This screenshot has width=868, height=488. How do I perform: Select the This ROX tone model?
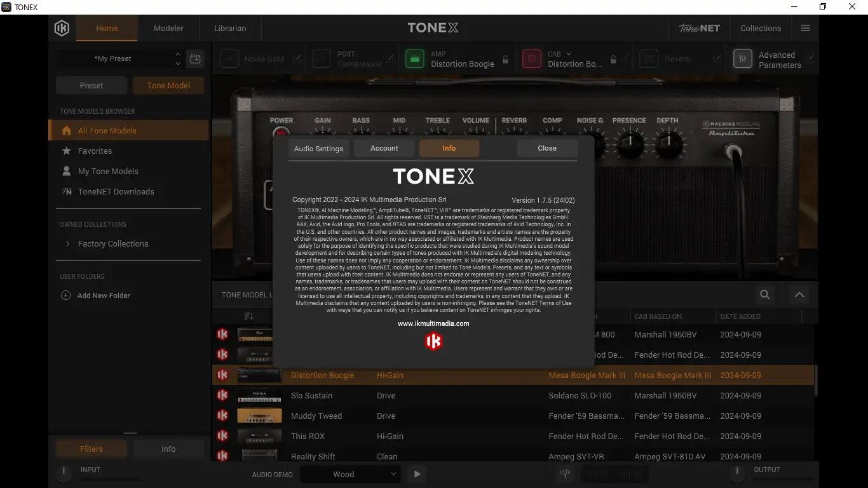513,436
